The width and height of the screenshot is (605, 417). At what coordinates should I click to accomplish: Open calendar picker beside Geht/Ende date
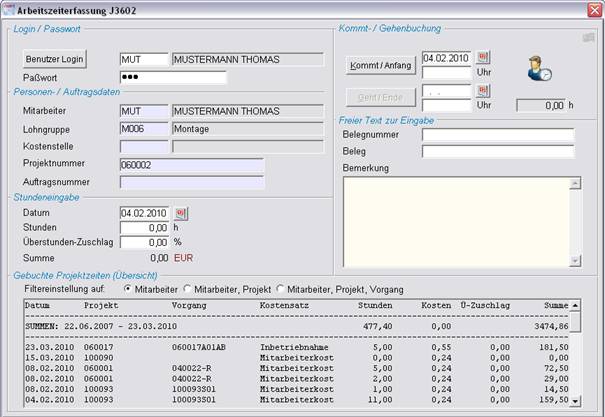(x=483, y=91)
